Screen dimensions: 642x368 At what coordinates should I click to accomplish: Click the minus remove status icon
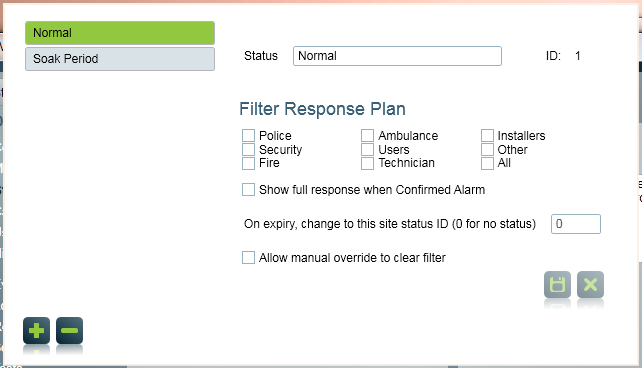(69, 330)
